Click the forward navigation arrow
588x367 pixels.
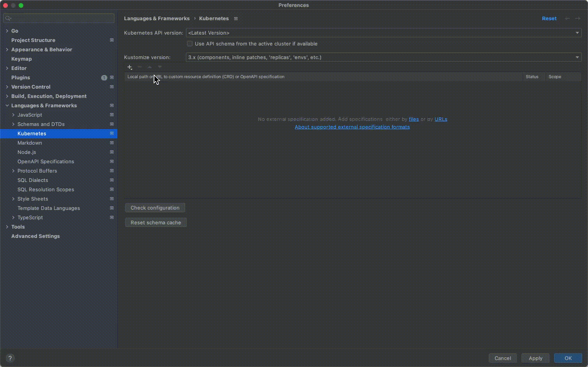577,18
